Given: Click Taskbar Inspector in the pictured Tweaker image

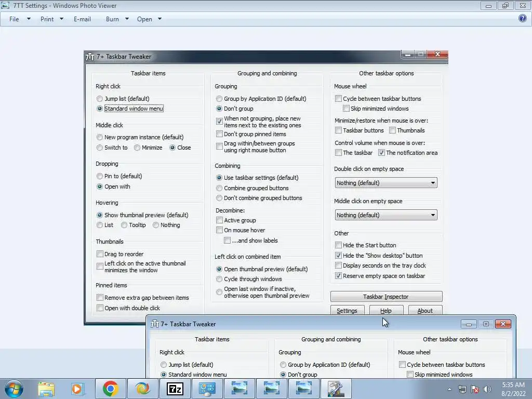Looking at the screenshot, I should click(x=386, y=297).
